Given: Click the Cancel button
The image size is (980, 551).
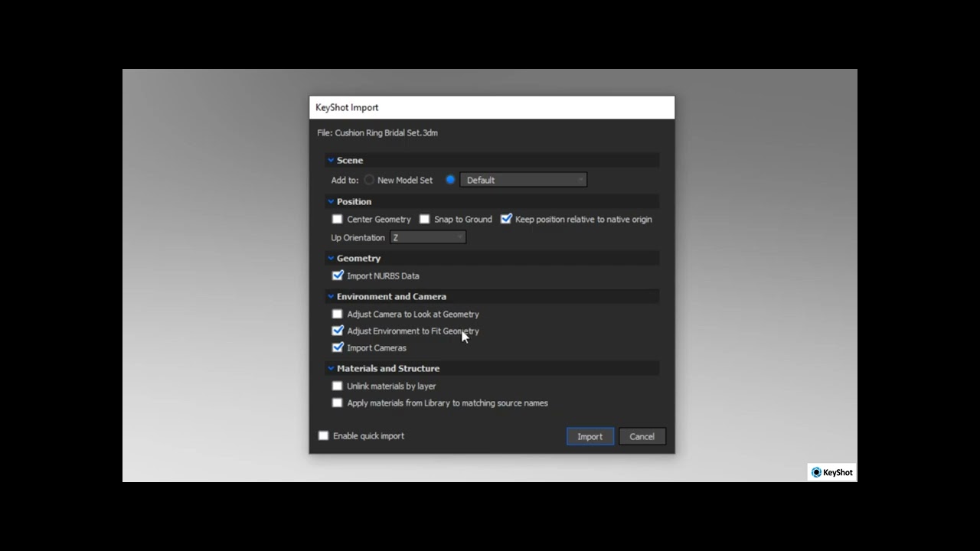Looking at the screenshot, I should (642, 436).
